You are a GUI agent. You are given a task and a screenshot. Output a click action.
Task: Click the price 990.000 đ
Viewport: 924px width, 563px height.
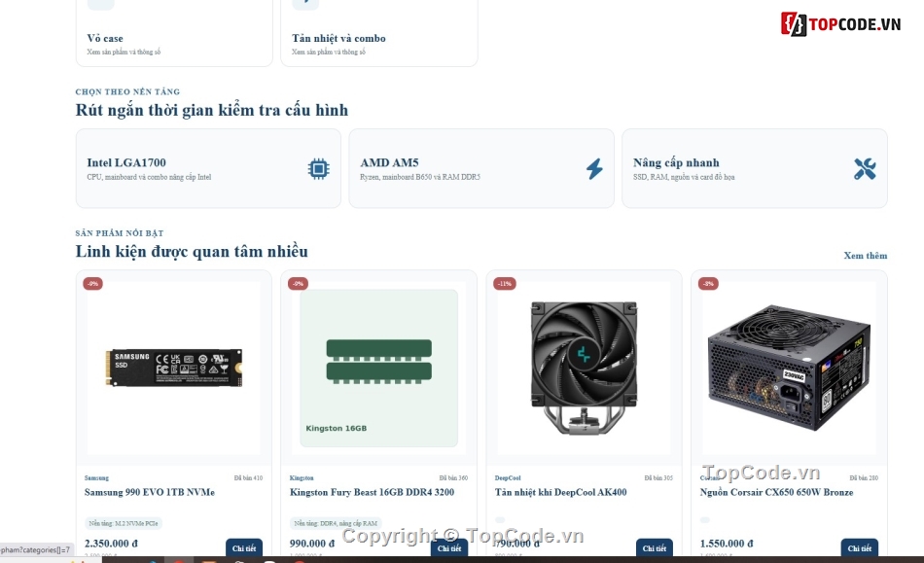click(312, 544)
